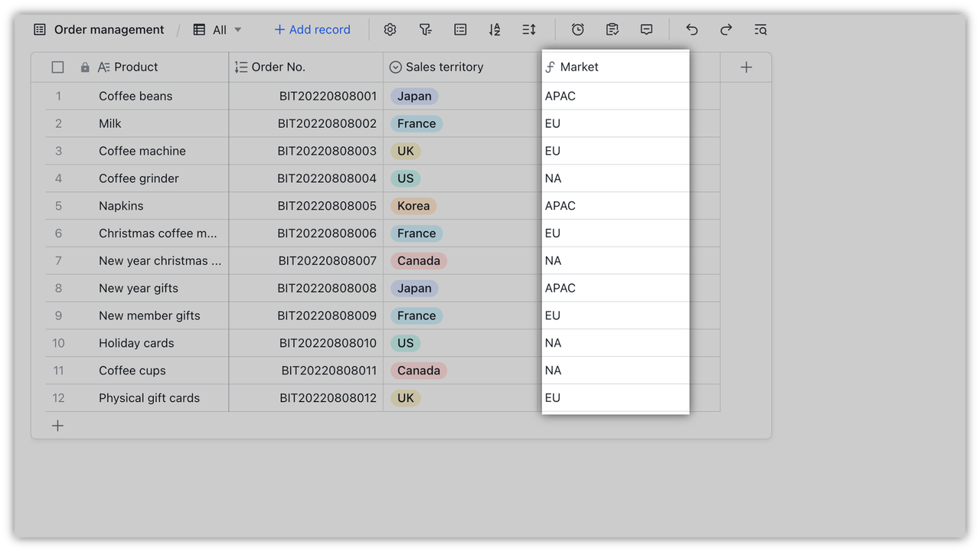Open the hide fields icon
980x552 pixels.
460,29
